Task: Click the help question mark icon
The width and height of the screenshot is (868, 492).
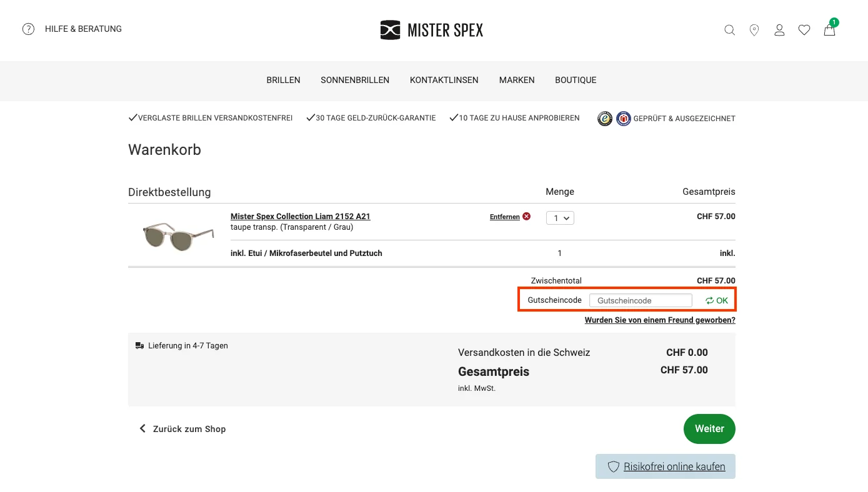Action: tap(28, 29)
